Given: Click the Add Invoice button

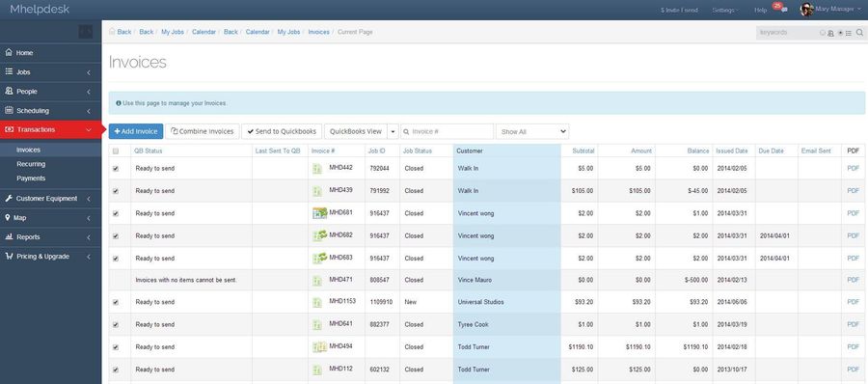Looking at the screenshot, I should [136, 131].
